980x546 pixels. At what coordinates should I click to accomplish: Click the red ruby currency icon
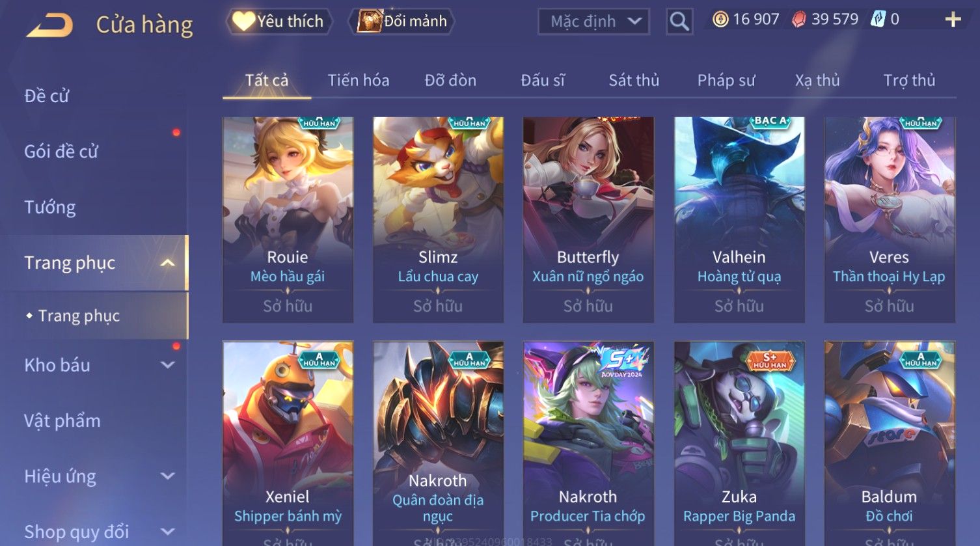tap(798, 20)
